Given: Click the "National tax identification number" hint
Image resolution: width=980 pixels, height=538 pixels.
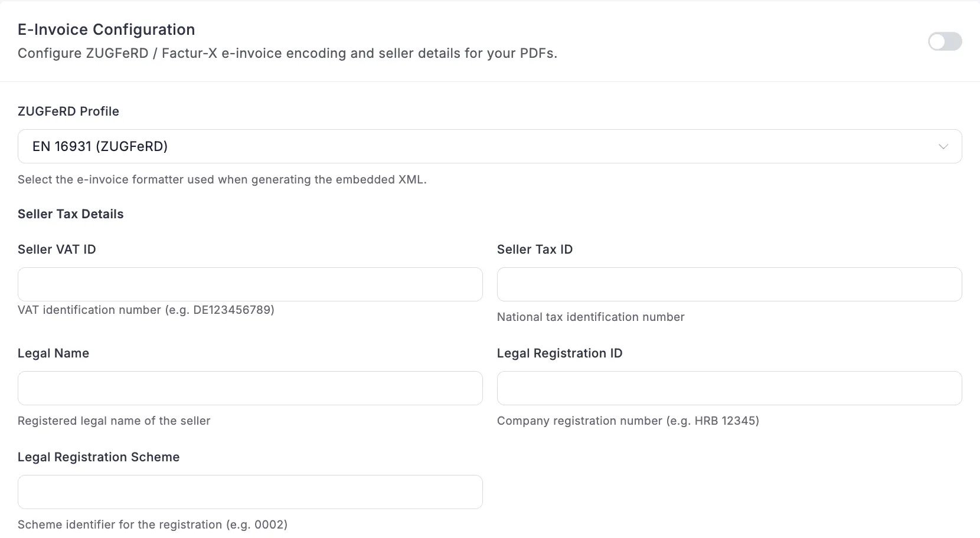Looking at the screenshot, I should pyautogui.click(x=590, y=317).
